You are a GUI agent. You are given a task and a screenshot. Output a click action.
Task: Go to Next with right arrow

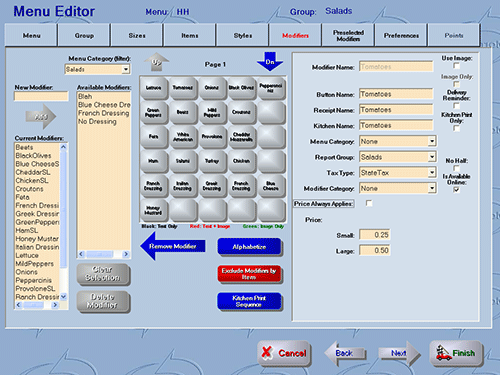[399, 353]
